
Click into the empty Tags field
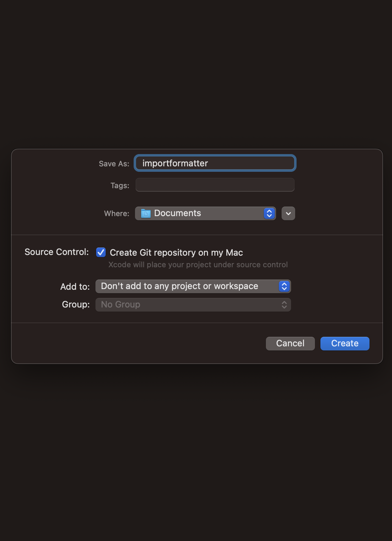[215, 185]
